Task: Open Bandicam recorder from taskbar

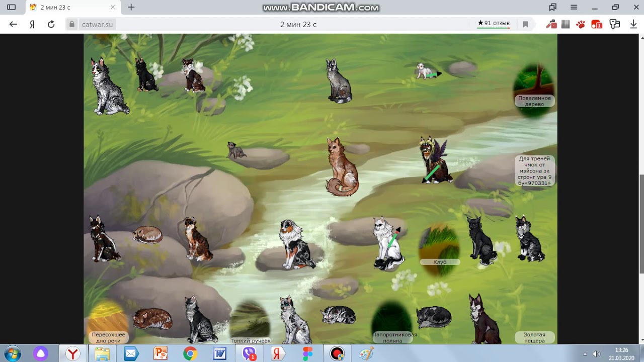Action: (x=337, y=353)
